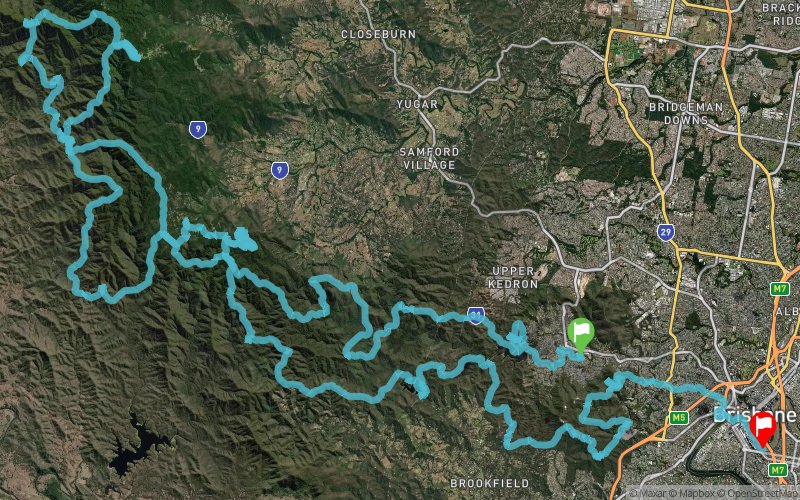Click the Brisbane city label
Viewport: 800px width, 500px height.
click(754, 414)
